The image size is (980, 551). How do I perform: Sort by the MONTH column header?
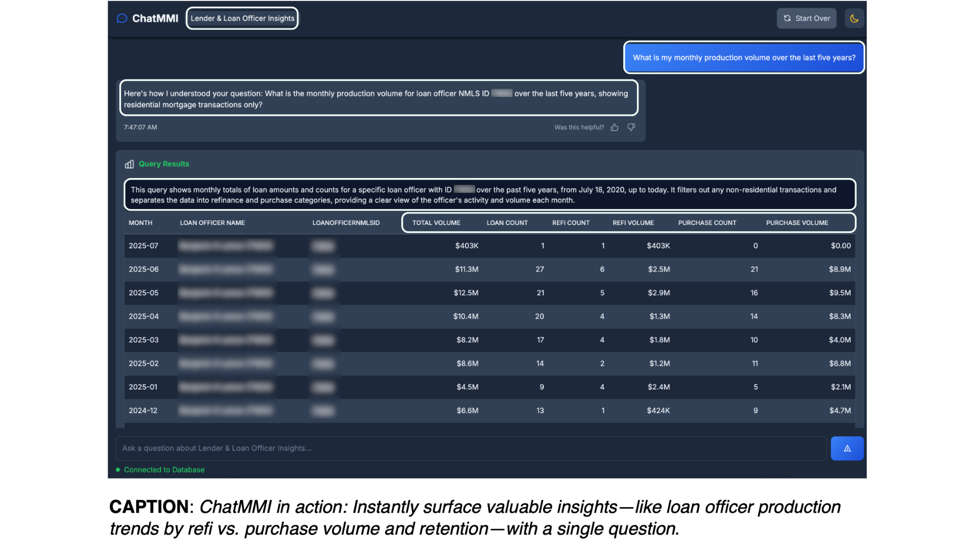pos(140,223)
